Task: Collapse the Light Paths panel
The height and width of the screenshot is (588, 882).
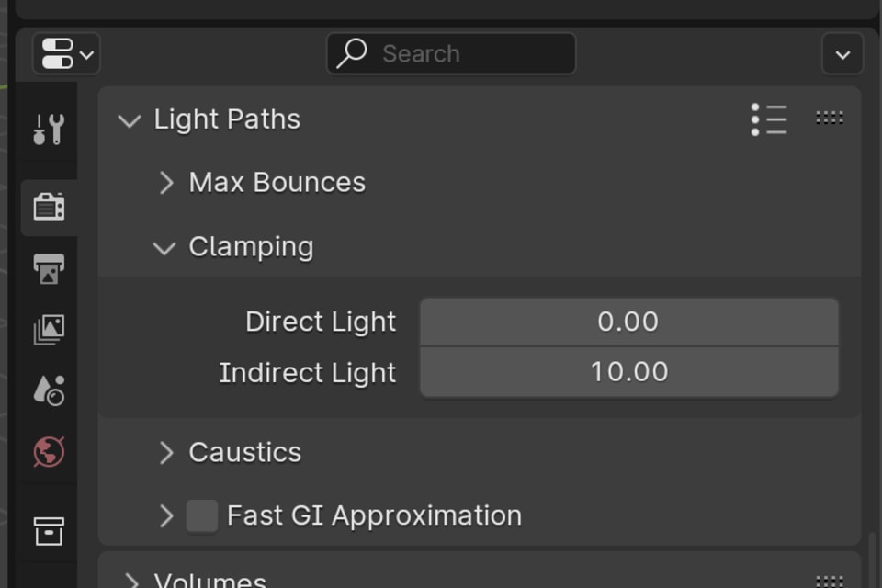Action: [129, 120]
